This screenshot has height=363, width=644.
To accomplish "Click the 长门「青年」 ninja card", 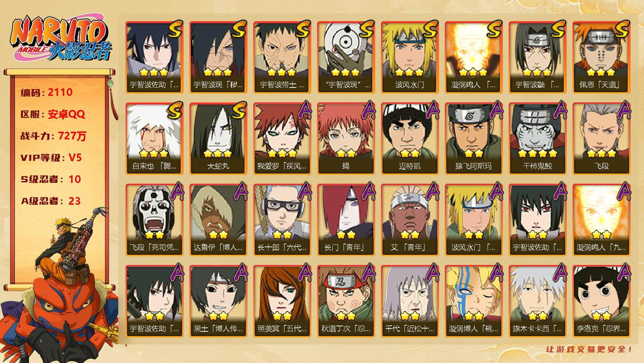I will click(x=346, y=220).
